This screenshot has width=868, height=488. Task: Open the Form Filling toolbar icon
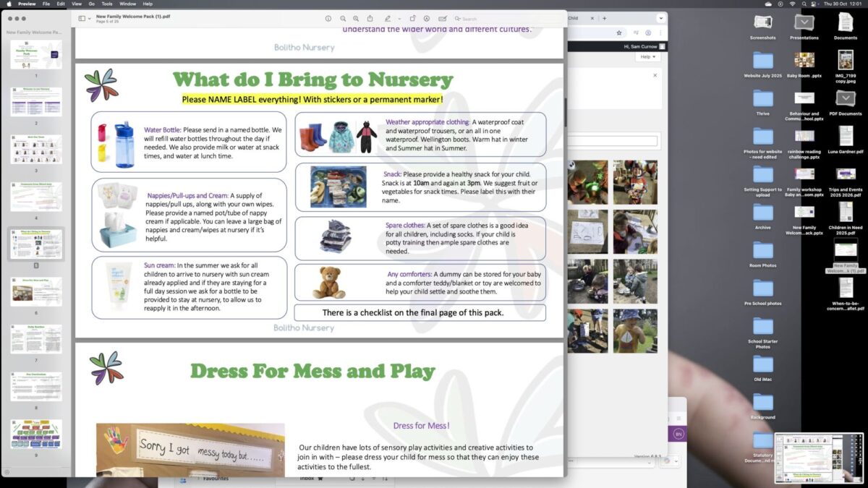[x=443, y=18]
